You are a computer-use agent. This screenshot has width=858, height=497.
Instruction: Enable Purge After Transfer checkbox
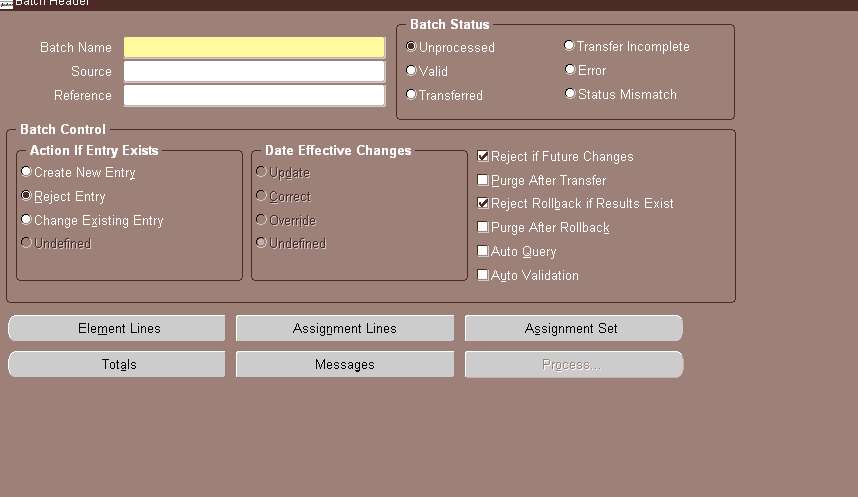click(483, 180)
